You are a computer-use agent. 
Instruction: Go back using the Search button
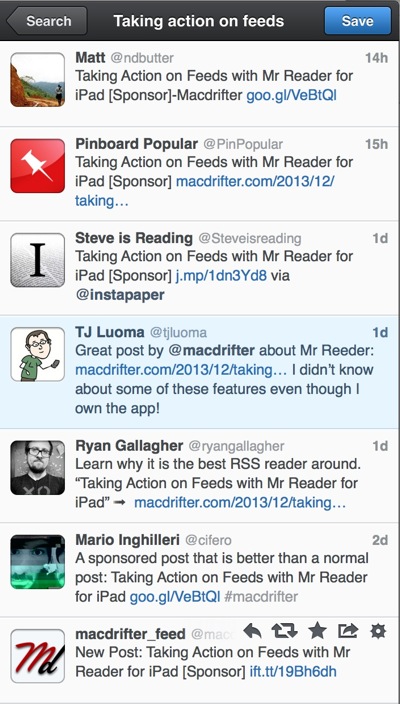47,21
